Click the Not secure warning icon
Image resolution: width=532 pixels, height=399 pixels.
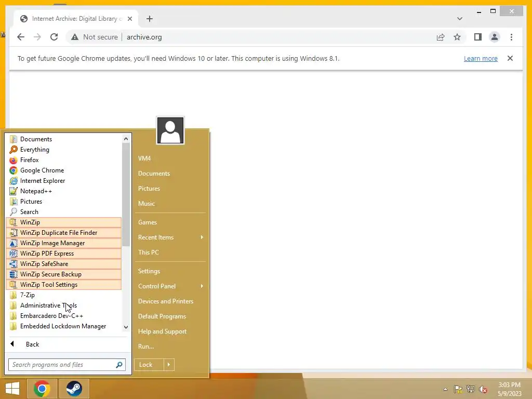tap(75, 37)
